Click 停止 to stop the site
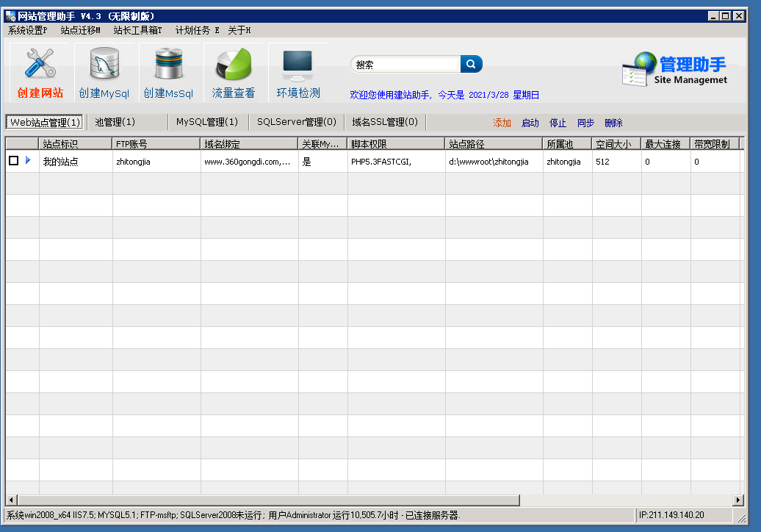The image size is (761, 532). tap(558, 123)
